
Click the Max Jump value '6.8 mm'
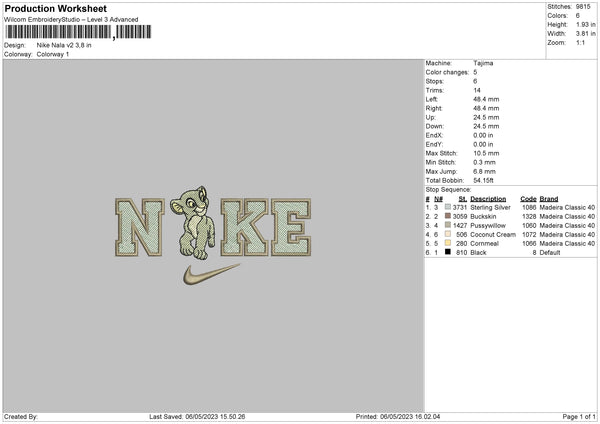[484, 171]
